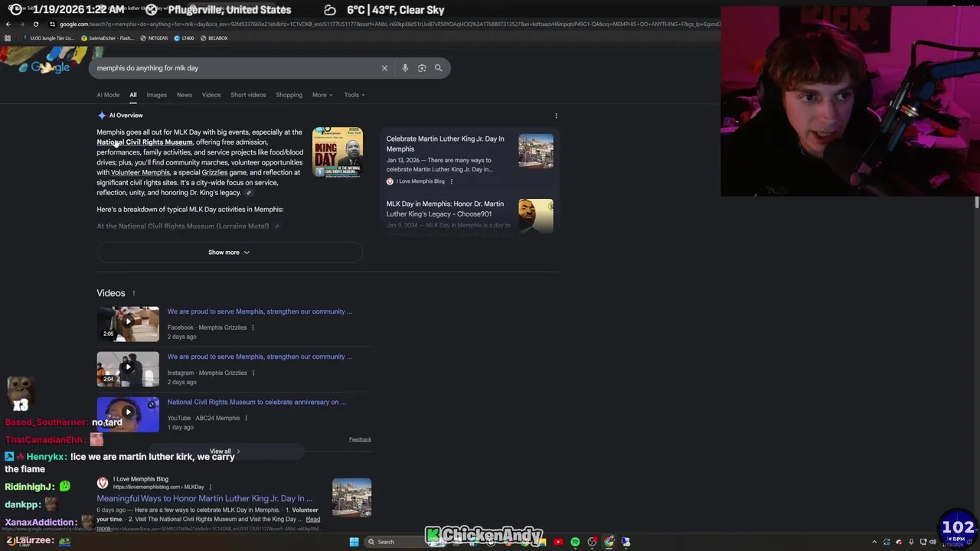Click the Read more link in snippet
This screenshot has width=980, height=551.
[x=313, y=520]
